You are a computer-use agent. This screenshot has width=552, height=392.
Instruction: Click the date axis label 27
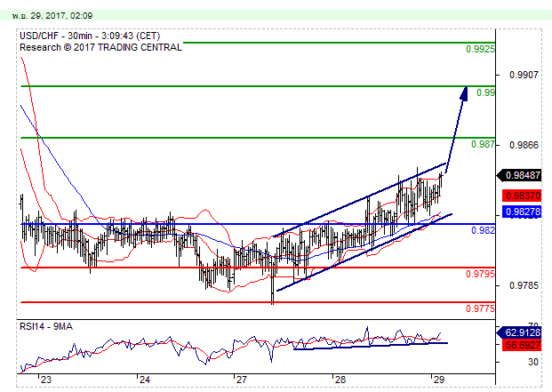[242, 380]
